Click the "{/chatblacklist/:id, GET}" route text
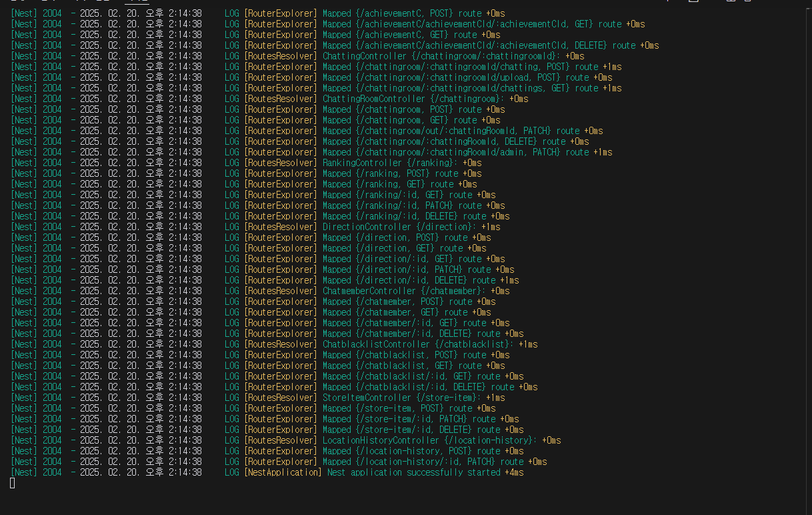 click(414, 376)
